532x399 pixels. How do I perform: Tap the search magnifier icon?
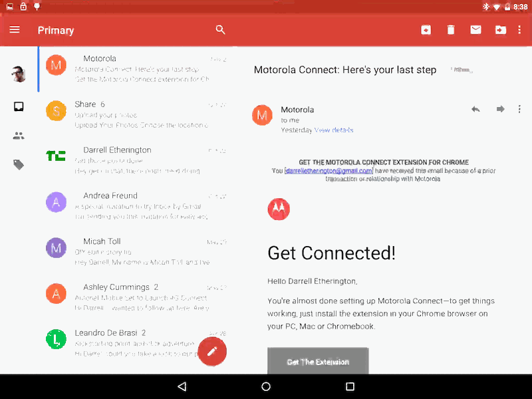pyautogui.click(x=221, y=30)
